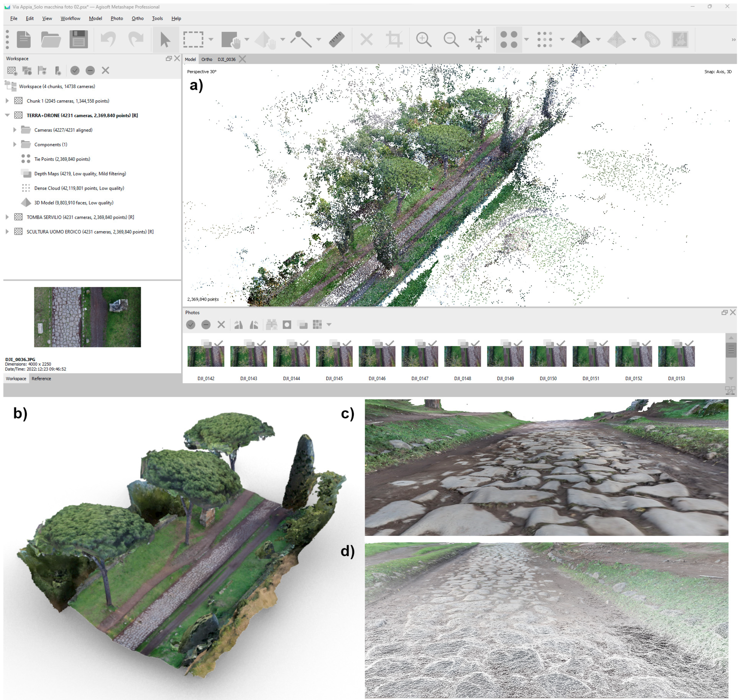Click Reset View crosshair arrows icon
Screen dimensions: 741x700
(479, 39)
